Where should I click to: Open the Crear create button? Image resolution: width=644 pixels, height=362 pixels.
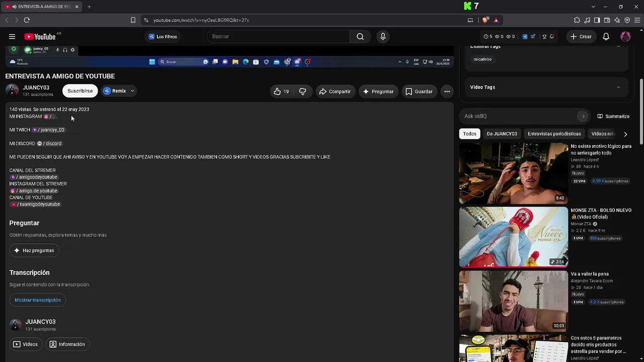point(581,36)
